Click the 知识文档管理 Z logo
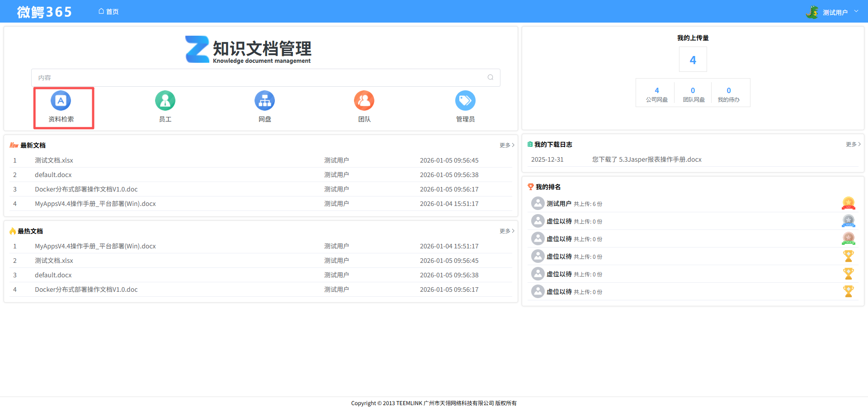This screenshot has height=411, width=868. 197,49
